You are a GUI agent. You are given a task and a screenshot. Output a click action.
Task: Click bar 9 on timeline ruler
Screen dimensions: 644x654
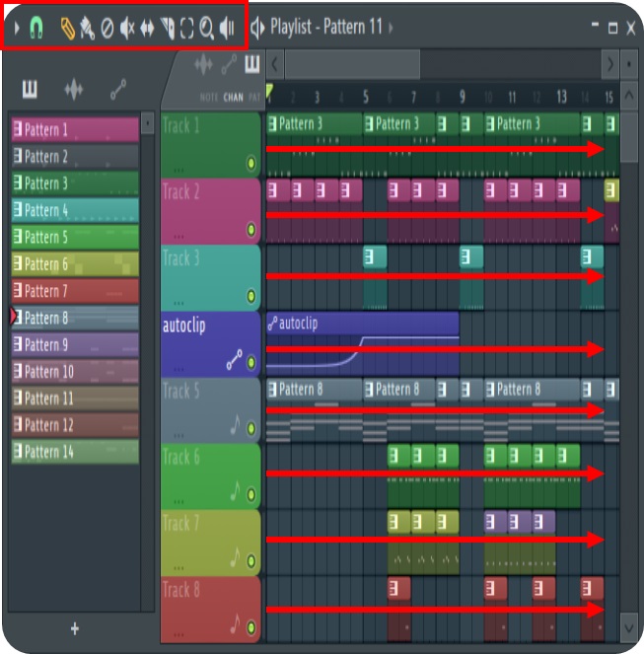pyautogui.click(x=463, y=97)
